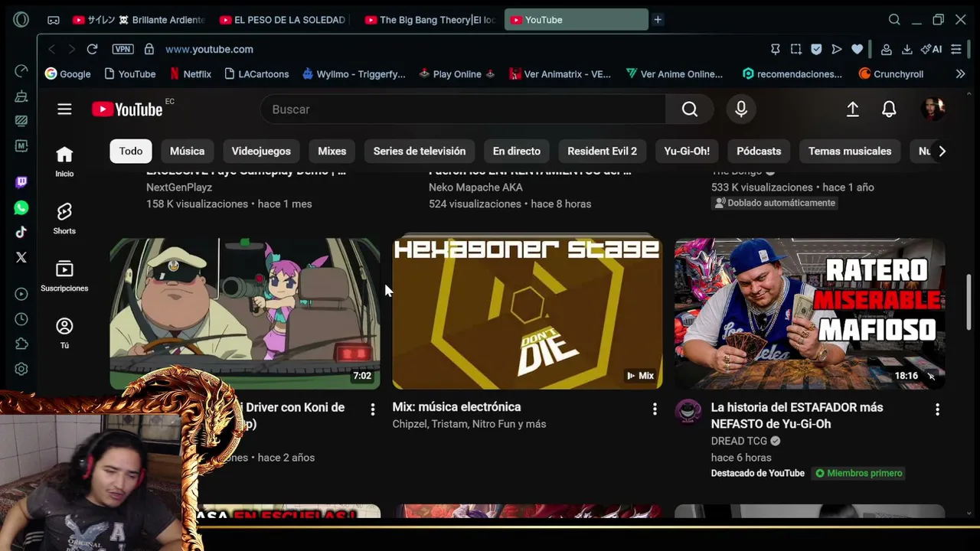Go to YouTube Inicio in side rail
This screenshot has height=551, width=980.
[x=64, y=161]
